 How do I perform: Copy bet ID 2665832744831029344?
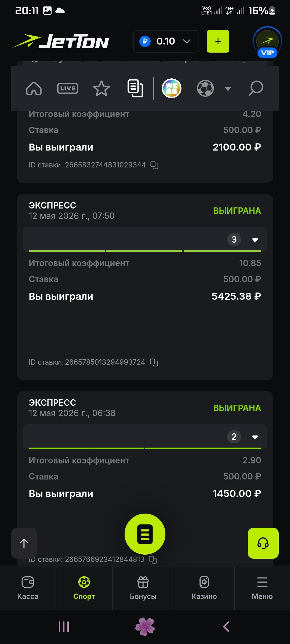click(x=154, y=165)
